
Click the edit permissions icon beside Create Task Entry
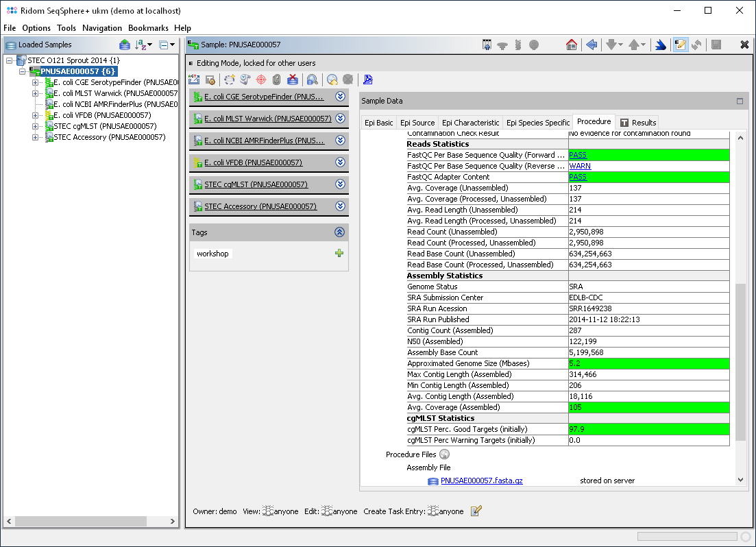tap(476, 511)
